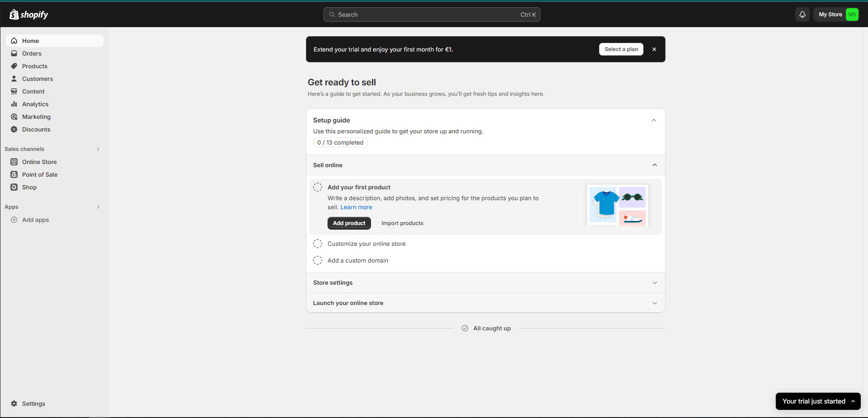Click the Products tag icon
The image size is (868, 418).
[14, 66]
